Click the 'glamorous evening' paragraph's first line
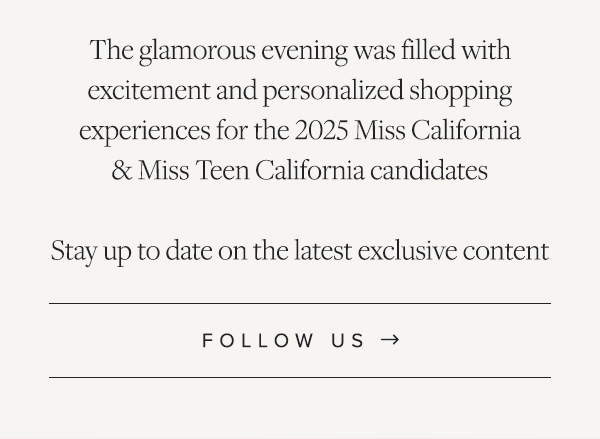This screenshot has height=439, width=600. point(300,51)
